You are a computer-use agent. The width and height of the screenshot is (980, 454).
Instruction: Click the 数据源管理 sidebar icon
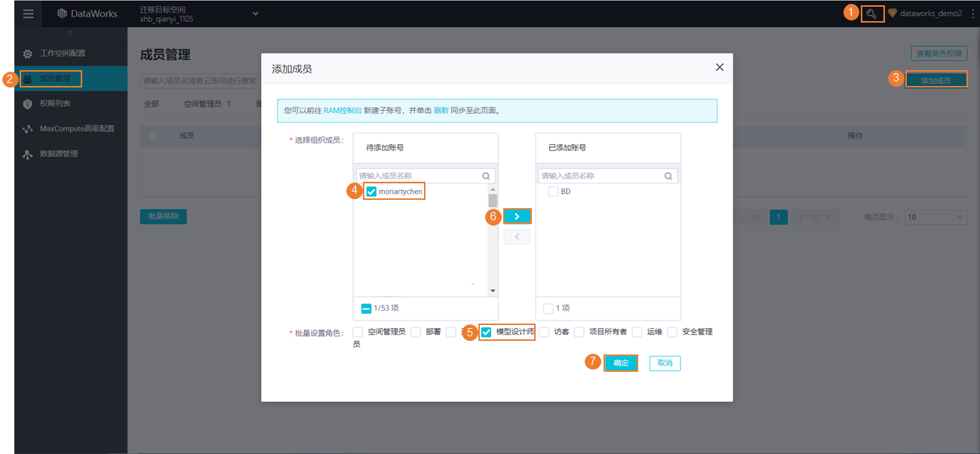coord(28,154)
